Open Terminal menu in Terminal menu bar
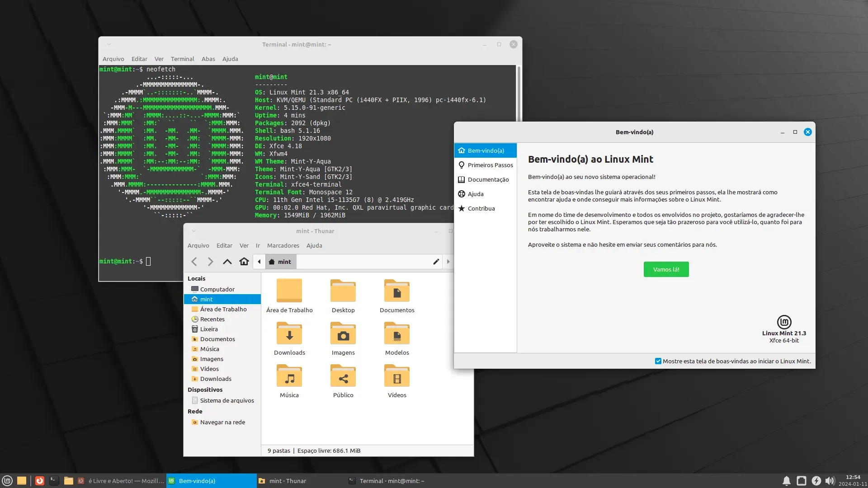The width and height of the screenshot is (868, 488). click(x=182, y=59)
